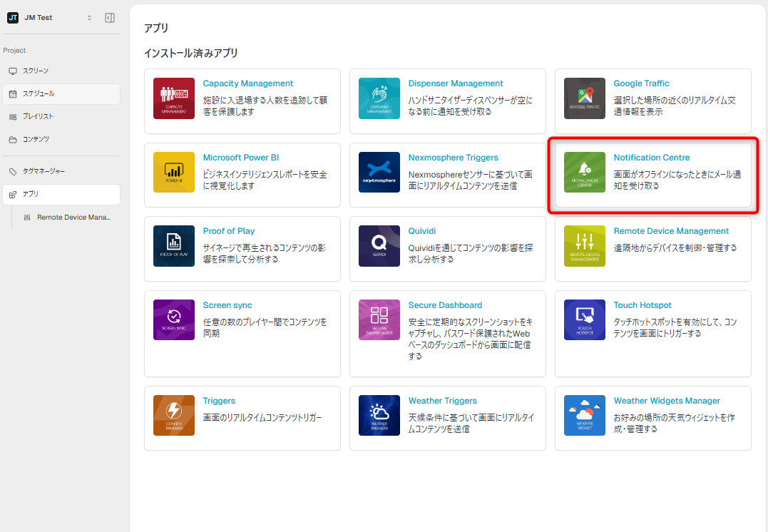Open the Screen sync app icon
This screenshot has width=768, height=532.
[174, 320]
